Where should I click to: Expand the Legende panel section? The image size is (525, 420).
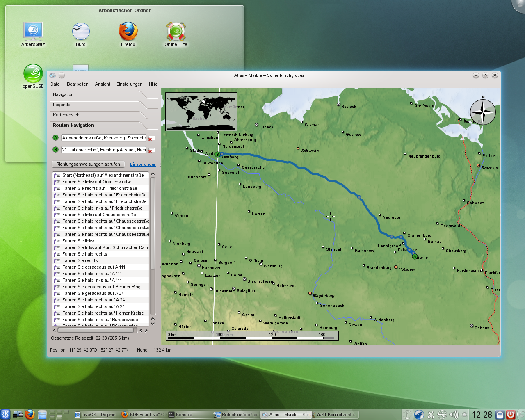click(62, 105)
